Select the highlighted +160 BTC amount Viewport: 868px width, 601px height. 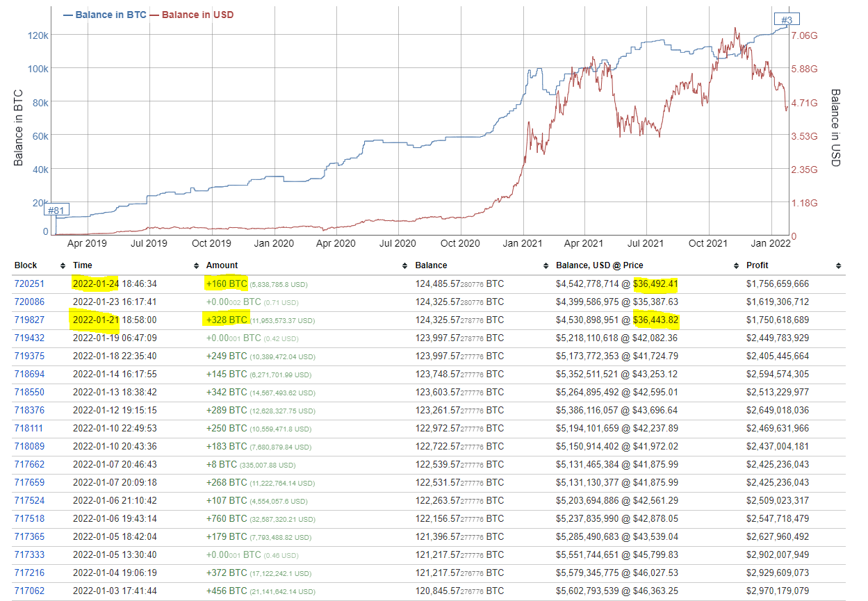(x=227, y=284)
